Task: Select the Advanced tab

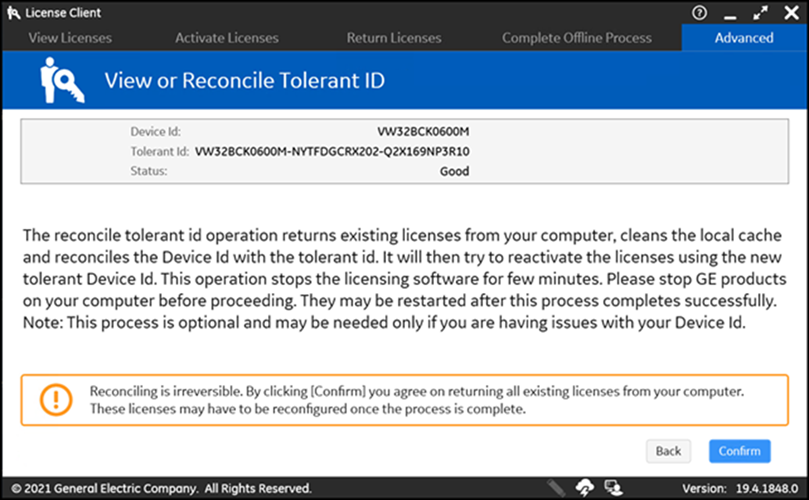Action: 744,38
